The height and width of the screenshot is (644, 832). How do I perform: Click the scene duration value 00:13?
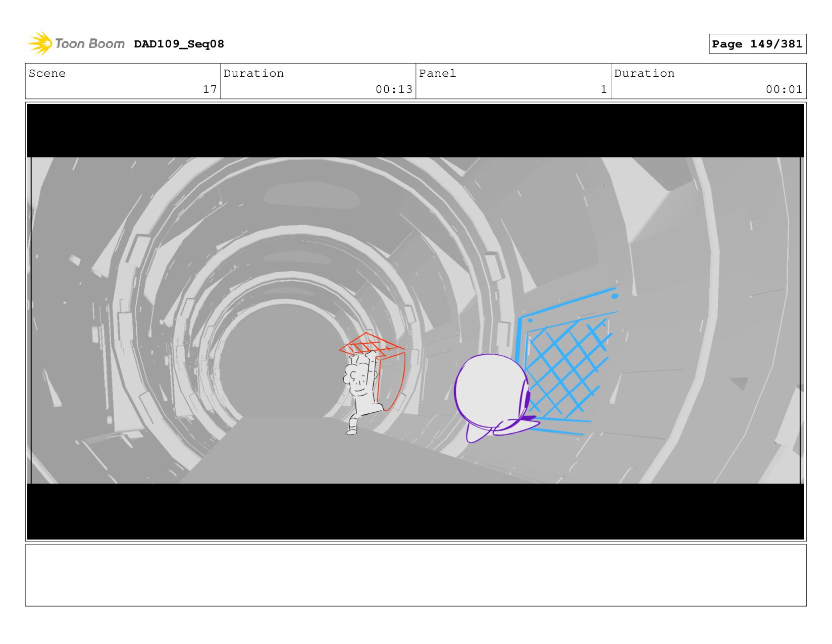click(x=394, y=89)
